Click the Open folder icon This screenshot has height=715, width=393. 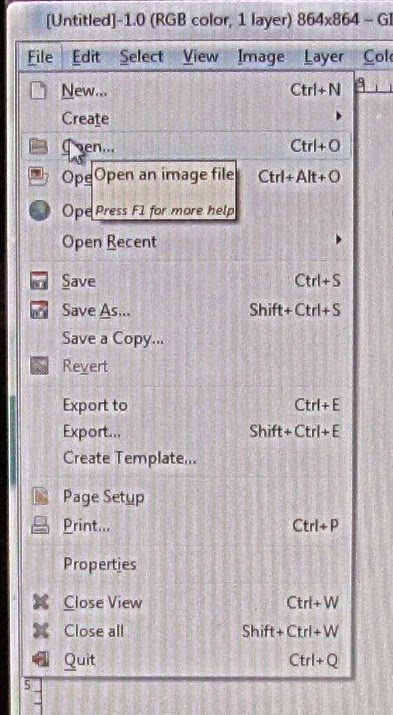pyautogui.click(x=39, y=146)
